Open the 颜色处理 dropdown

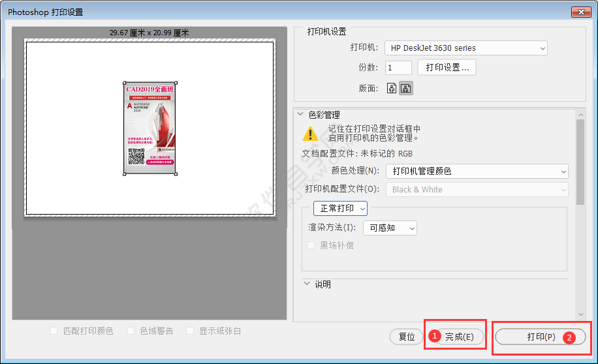[477, 172]
